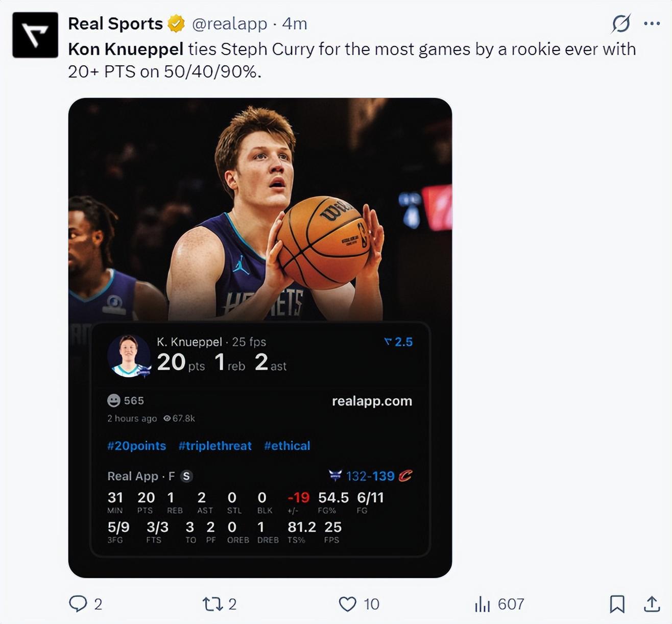Click the @realapp handle
This screenshot has height=624, width=672.
click(x=229, y=23)
